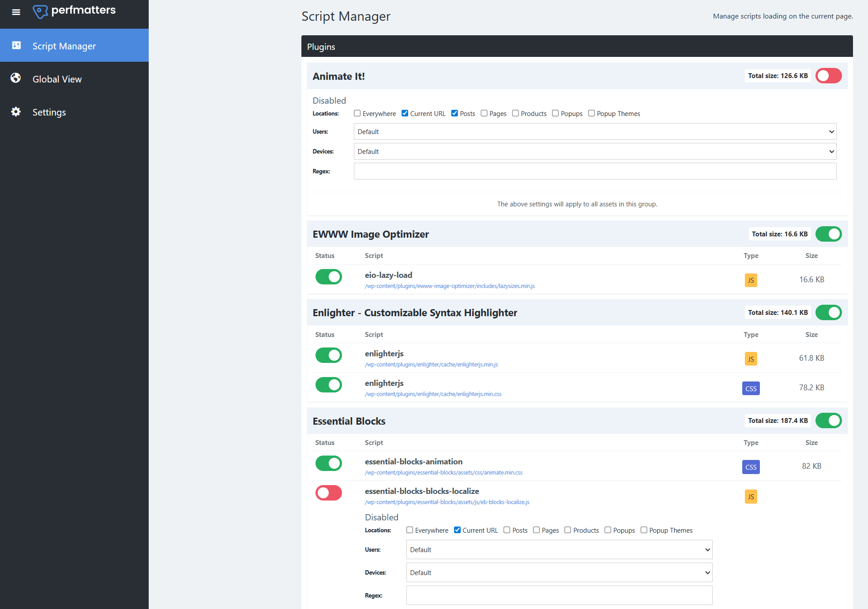Image resolution: width=868 pixels, height=609 pixels.
Task: Switch to Script Manager in the sidebar
Action: [64, 46]
